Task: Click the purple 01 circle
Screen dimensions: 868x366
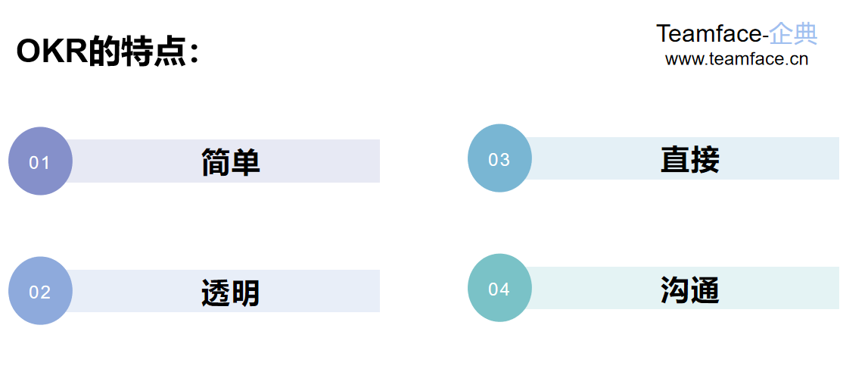Action: [40, 161]
